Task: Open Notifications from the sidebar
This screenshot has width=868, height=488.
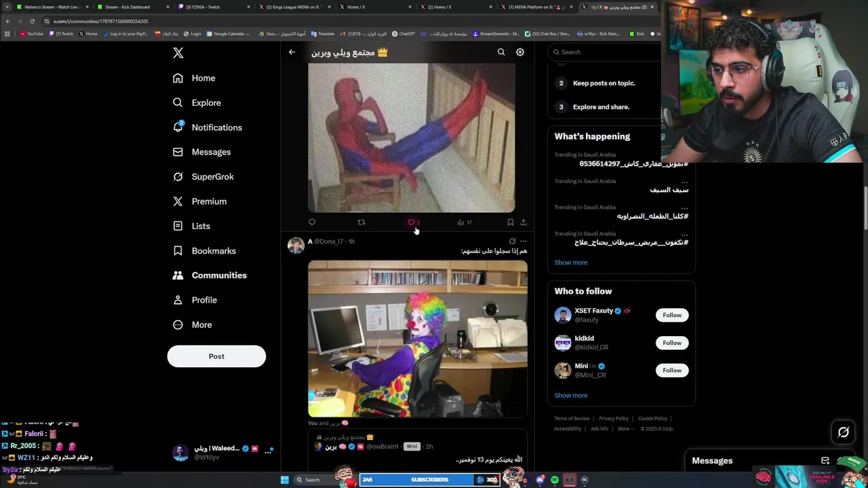Action: (208, 127)
